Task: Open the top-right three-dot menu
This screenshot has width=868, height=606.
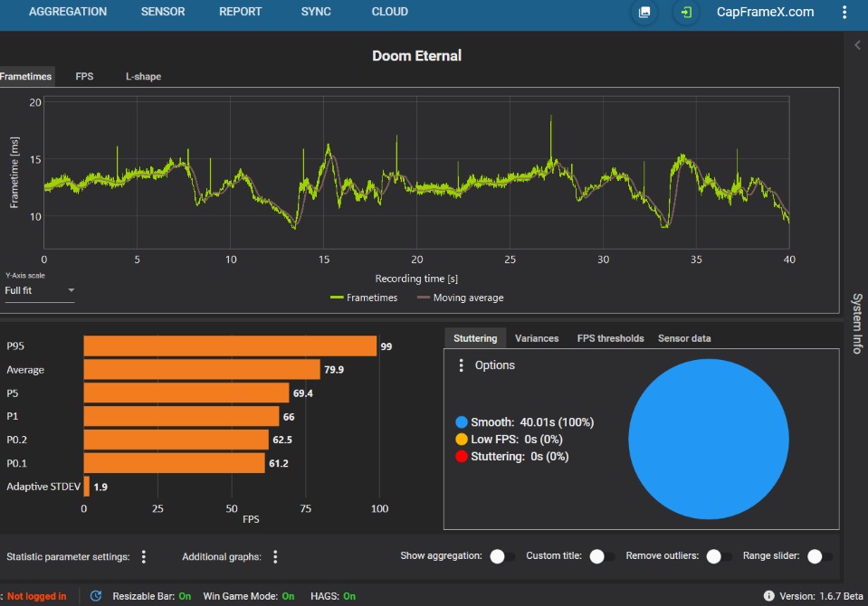Action: click(x=844, y=13)
